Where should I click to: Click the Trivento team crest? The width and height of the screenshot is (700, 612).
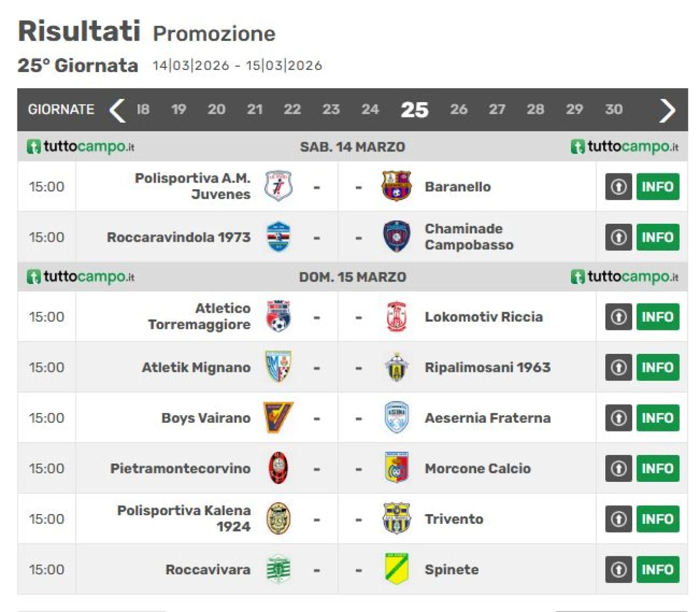point(396,518)
